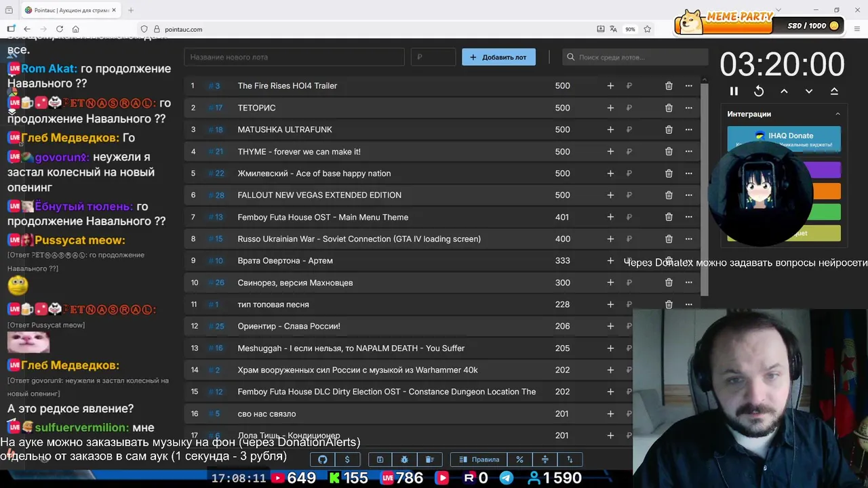Click the percent icon in bottom toolbar

point(519,460)
